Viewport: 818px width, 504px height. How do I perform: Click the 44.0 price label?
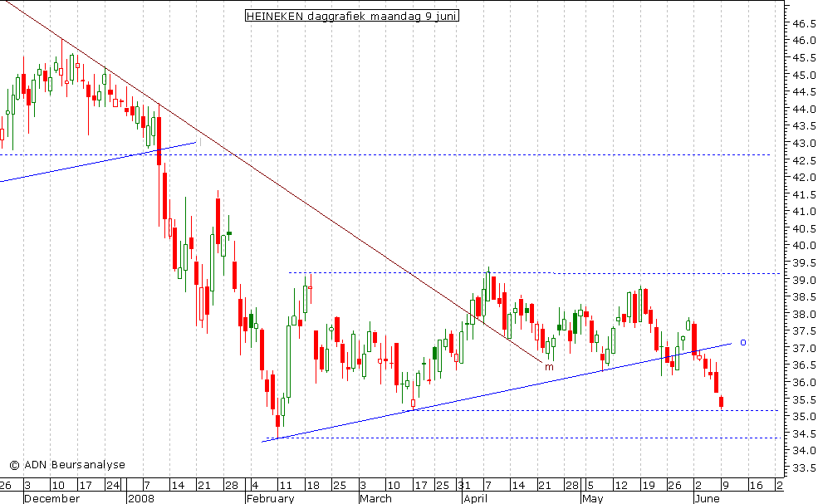point(804,109)
